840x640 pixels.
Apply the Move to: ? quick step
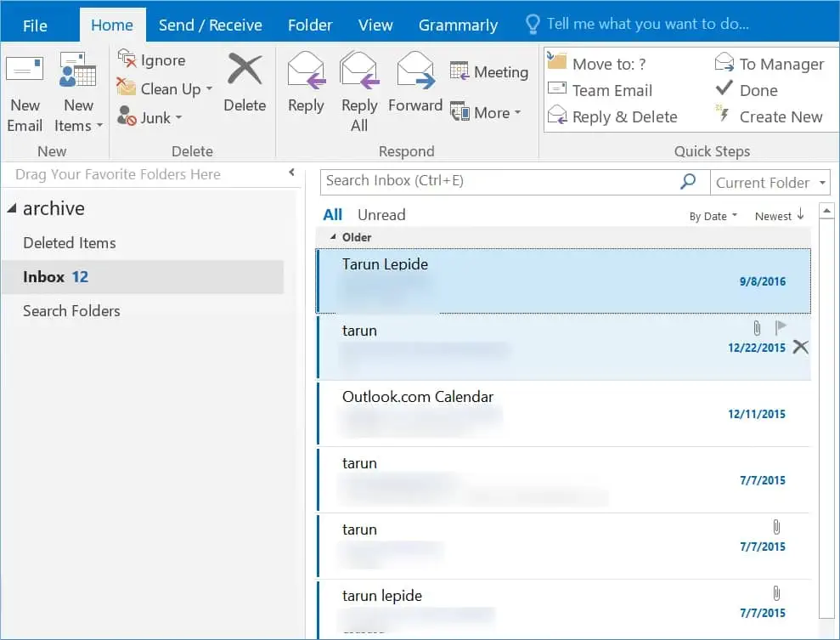[597, 63]
